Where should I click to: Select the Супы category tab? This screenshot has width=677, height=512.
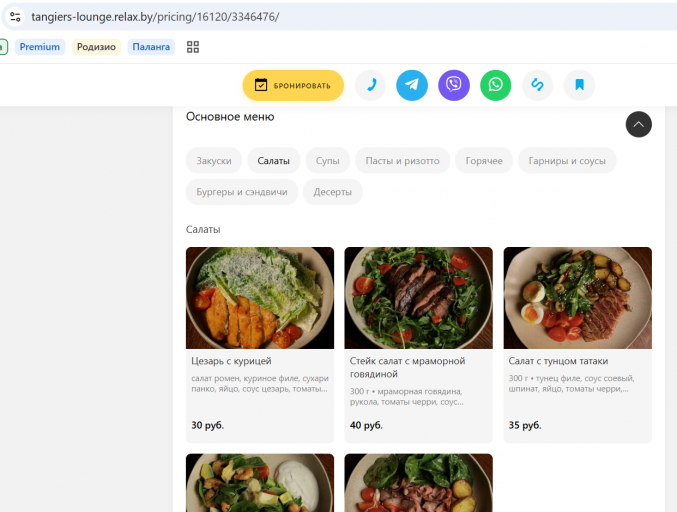point(328,161)
